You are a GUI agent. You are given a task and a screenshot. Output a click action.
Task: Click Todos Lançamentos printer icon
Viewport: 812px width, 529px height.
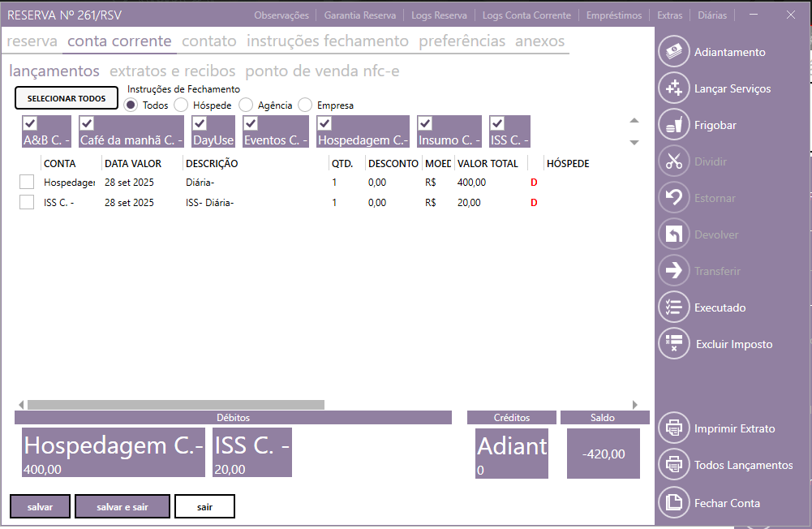673,465
